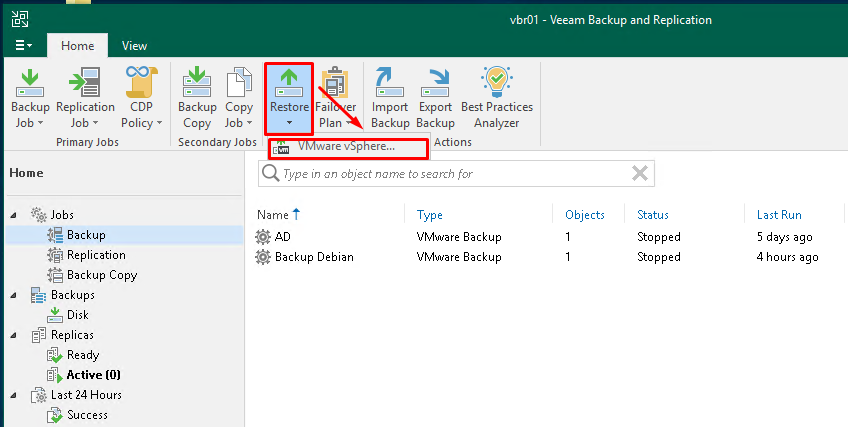Click the Backup Copy ribbon icon
848x427 pixels.
[197, 83]
